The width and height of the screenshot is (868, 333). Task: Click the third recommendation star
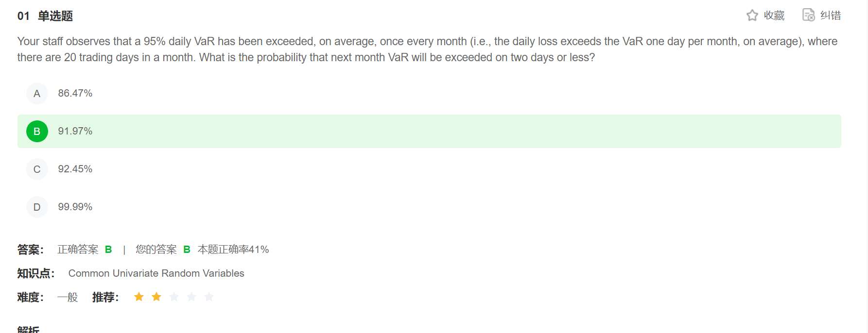coord(174,297)
